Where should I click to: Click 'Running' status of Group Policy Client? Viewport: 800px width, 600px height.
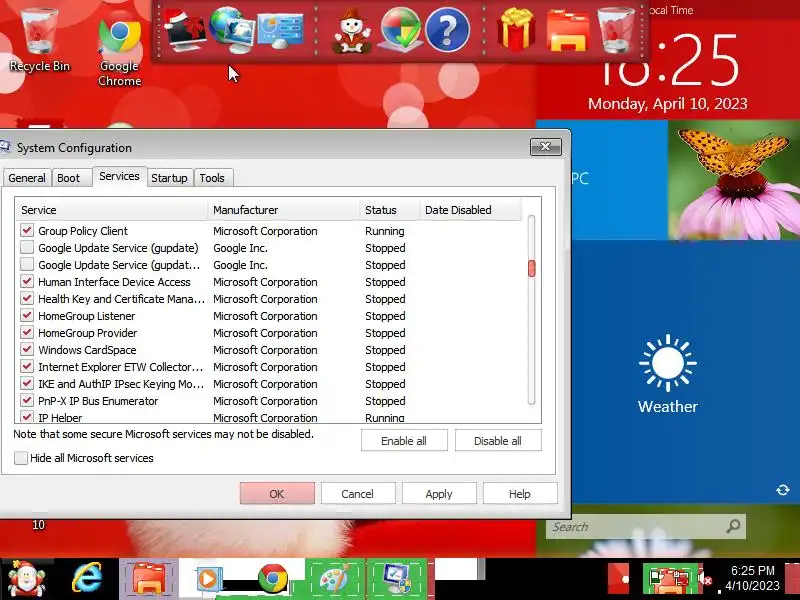[385, 231]
